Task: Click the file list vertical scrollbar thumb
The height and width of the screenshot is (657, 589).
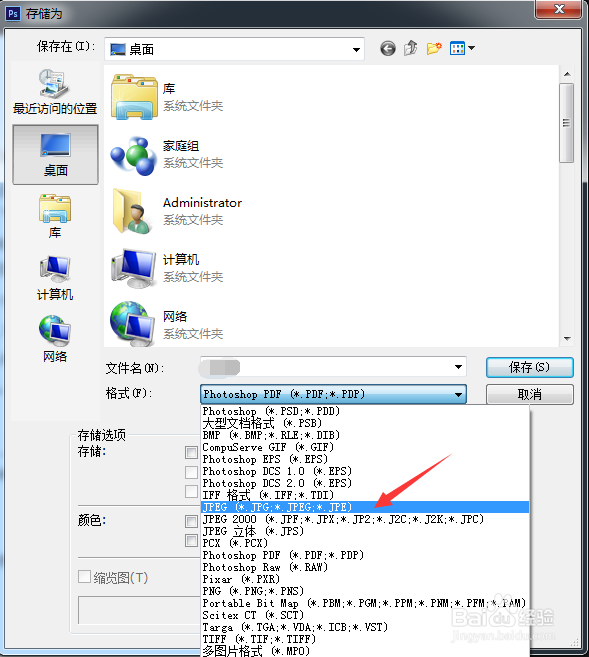Action: click(567, 123)
